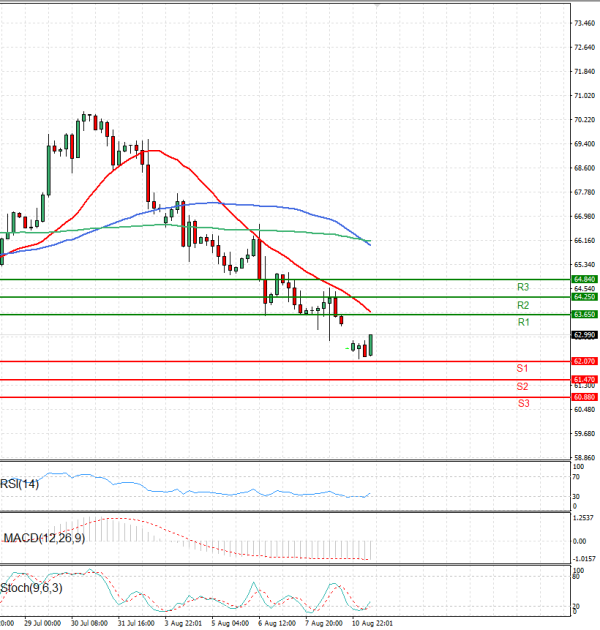Select the R2 resistance label

pyautogui.click(x=523, y=305)
